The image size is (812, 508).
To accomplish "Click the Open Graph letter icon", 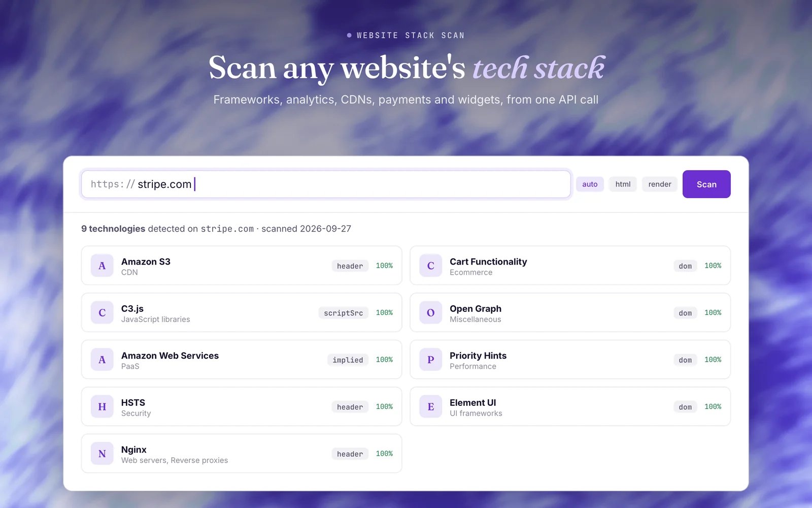I will point(431,313).
